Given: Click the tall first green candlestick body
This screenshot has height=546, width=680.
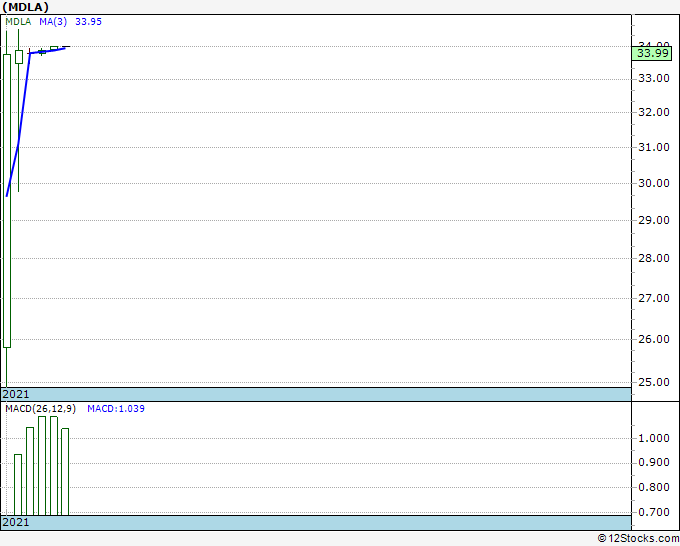Looking at the screenshot, I should 7,201.
